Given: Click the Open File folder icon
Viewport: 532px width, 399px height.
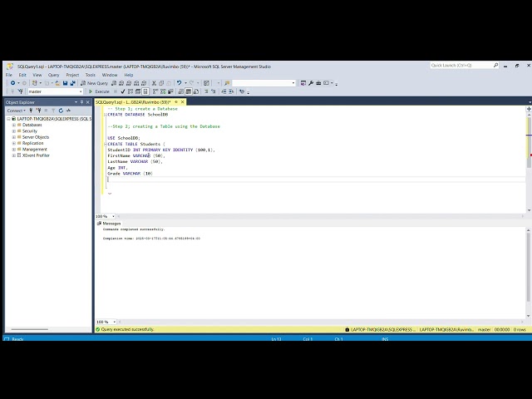Looking at the screenshot, I should pos(57,83).
